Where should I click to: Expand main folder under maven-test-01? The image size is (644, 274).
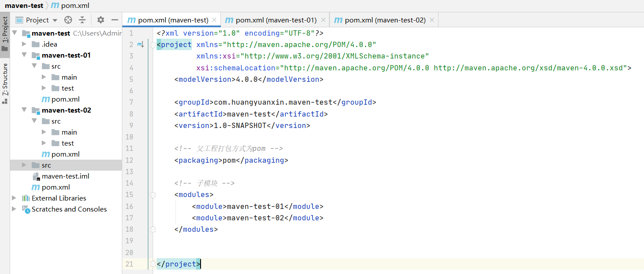click(x=44, y=77)
